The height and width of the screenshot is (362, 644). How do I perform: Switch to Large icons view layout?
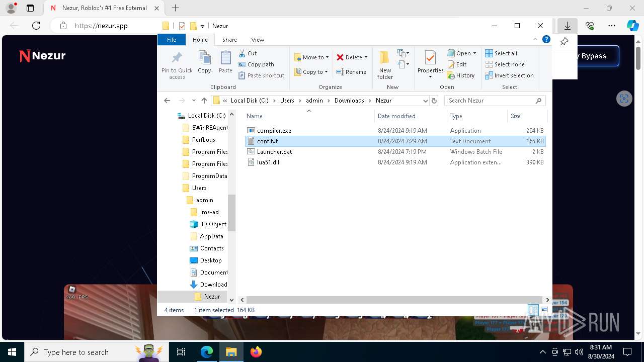pos(544,310)
